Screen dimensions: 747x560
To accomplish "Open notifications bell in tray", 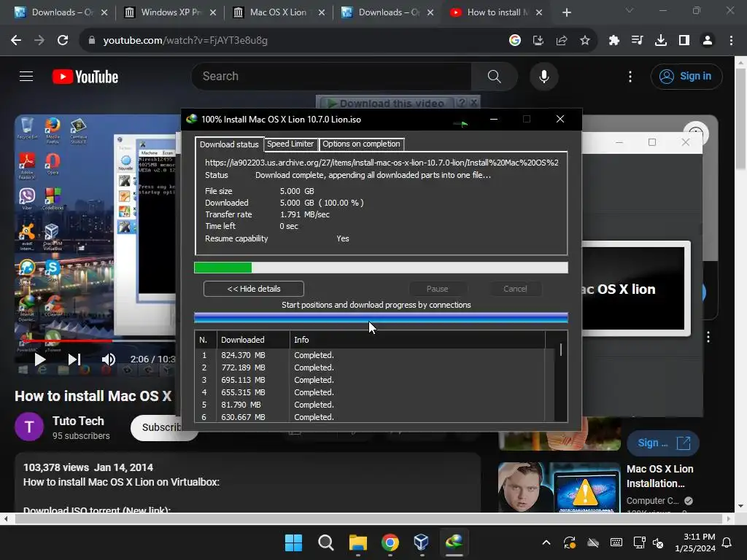I will click(727, 542).
